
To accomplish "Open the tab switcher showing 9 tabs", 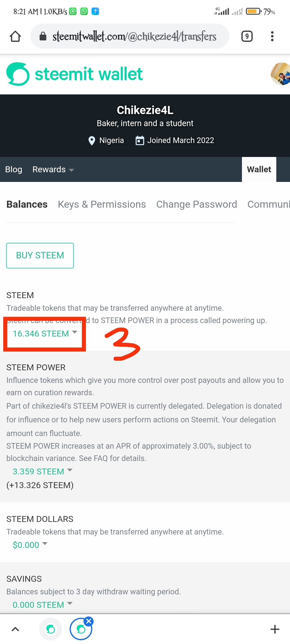I will 247,36.
